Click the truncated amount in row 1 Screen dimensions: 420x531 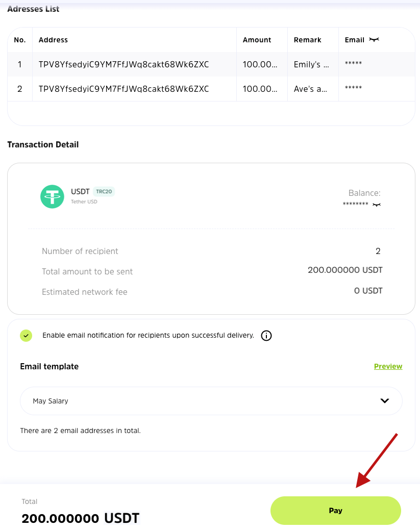pos(260,65)
